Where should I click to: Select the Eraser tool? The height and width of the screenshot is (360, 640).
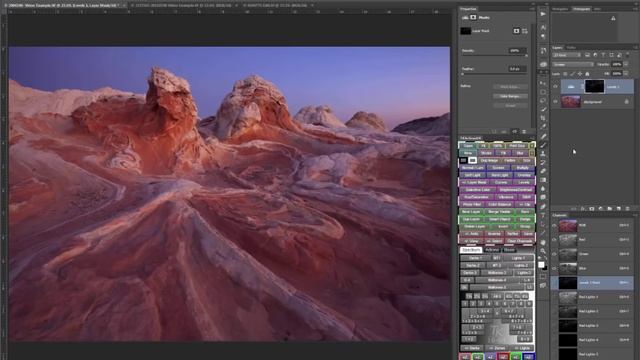point(543,171)
